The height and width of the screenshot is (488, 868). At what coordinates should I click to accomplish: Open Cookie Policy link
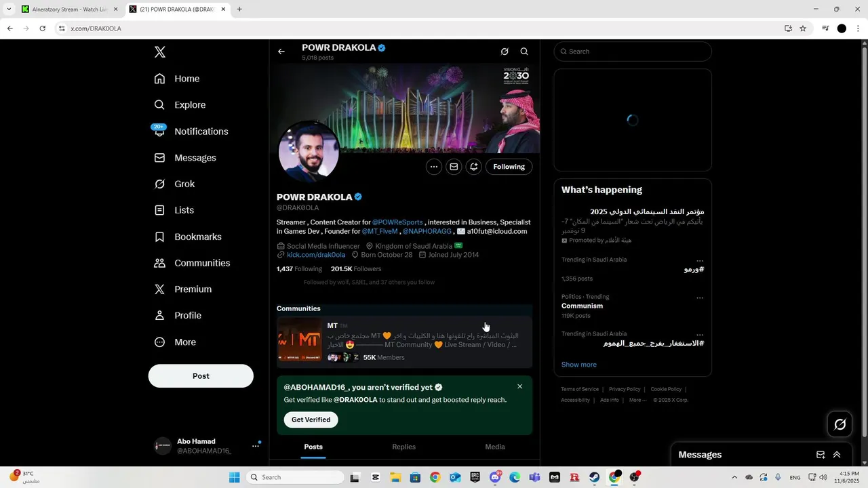666,389
